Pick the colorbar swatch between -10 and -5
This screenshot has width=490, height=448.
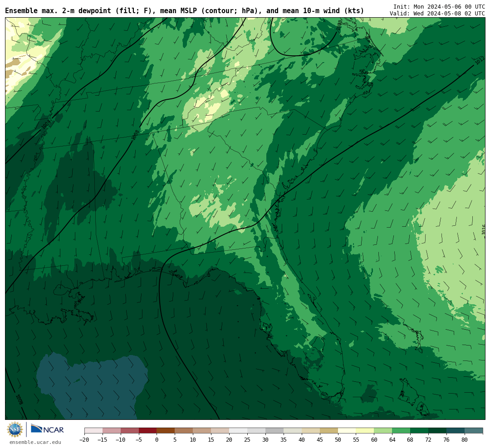coord(130,431)
